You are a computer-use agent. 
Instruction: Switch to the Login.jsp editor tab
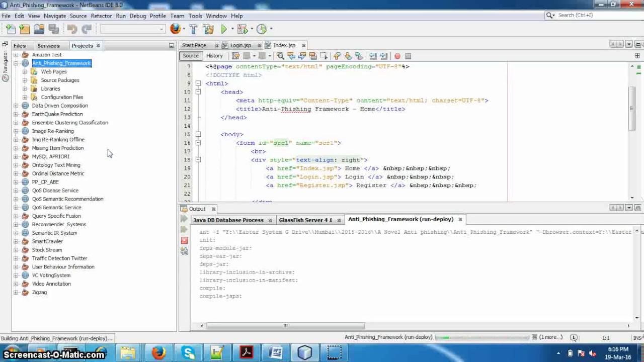coord(240,45)
